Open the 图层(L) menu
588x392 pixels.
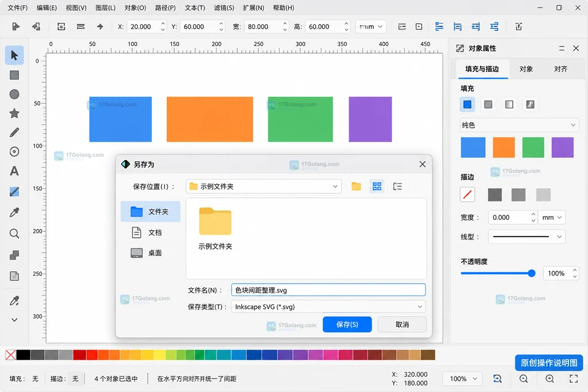[x=106, y=7]
